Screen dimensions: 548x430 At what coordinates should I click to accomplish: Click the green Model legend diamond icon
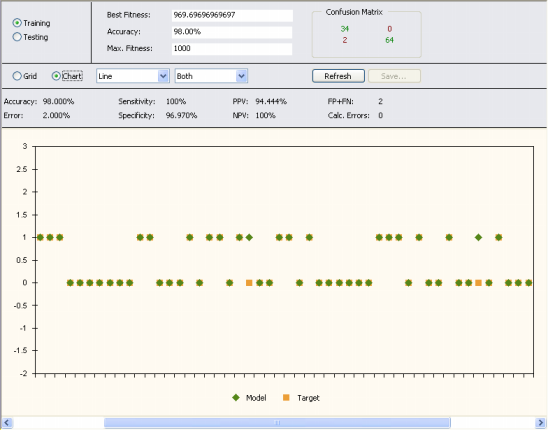click(236, 397)
